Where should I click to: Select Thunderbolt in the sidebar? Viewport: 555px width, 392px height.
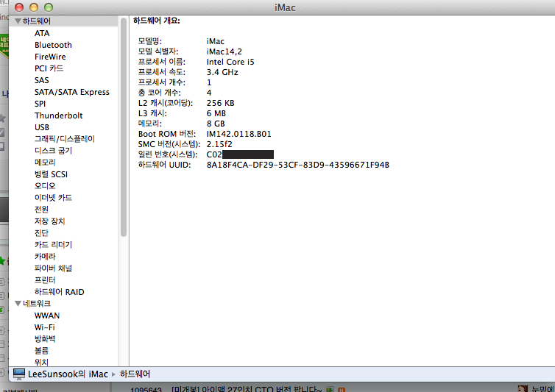[58, 115]
